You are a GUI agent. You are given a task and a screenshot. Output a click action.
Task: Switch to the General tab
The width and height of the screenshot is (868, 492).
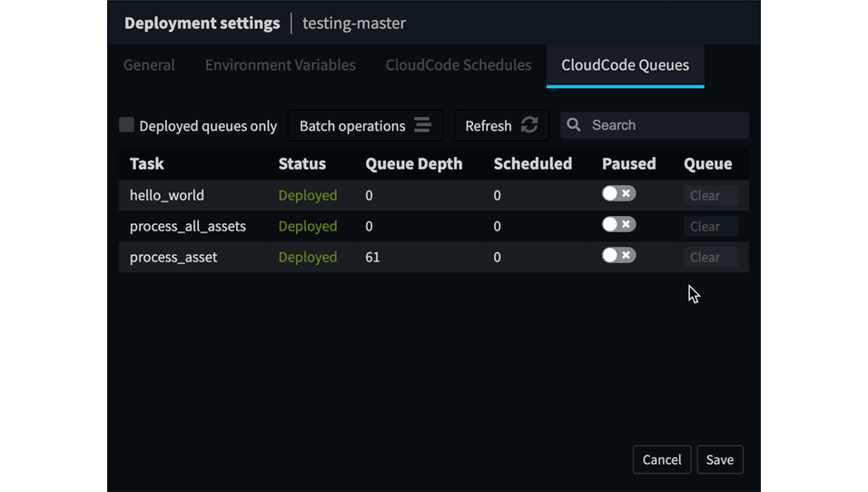149,64
